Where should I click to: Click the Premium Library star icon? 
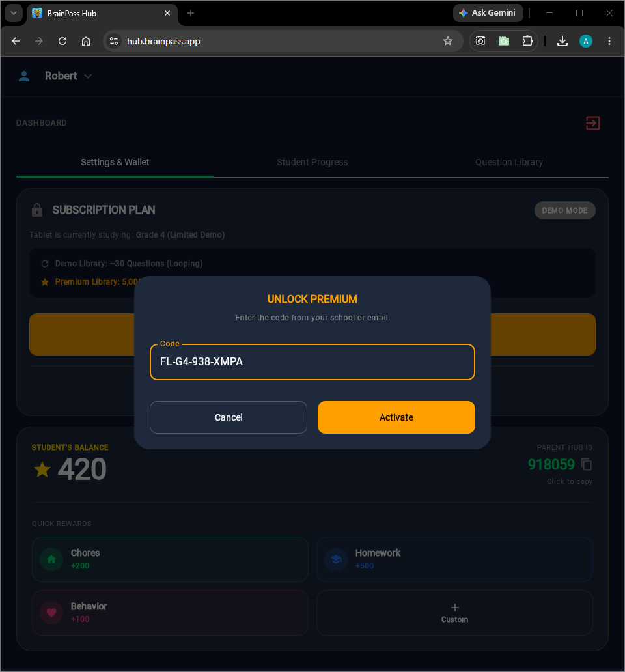[x=44, y=281]
